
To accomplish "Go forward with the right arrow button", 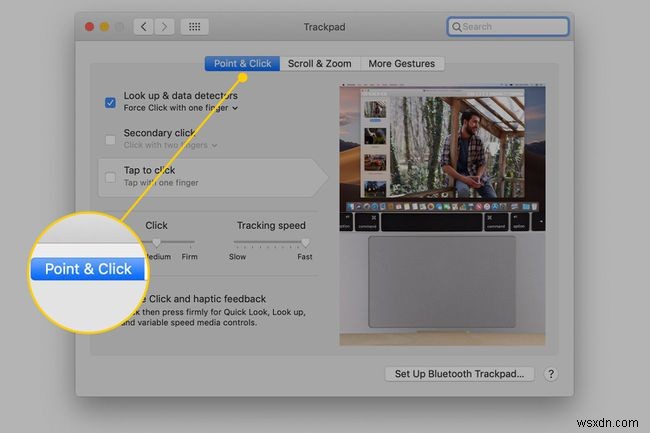I will tap(164, 27).
